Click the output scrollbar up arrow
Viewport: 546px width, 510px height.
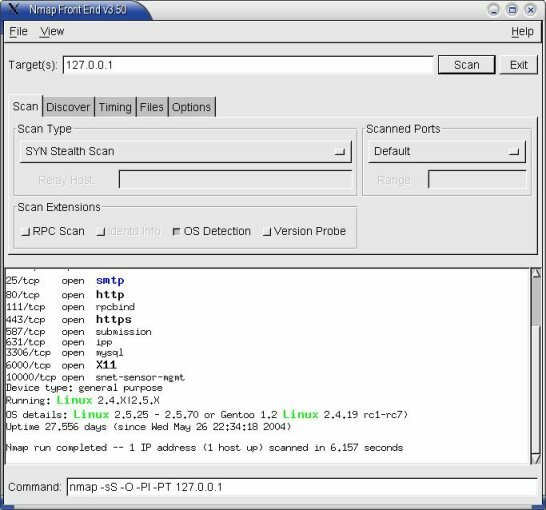point(536,273)
